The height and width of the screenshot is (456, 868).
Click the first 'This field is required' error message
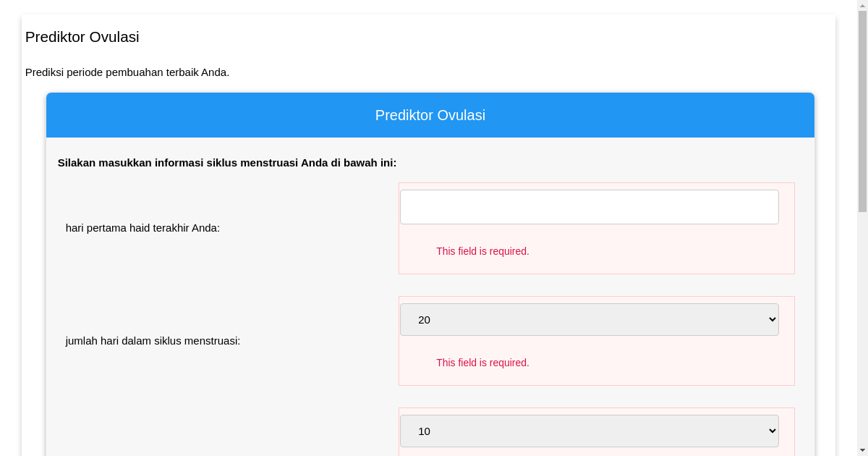point(482,251)
